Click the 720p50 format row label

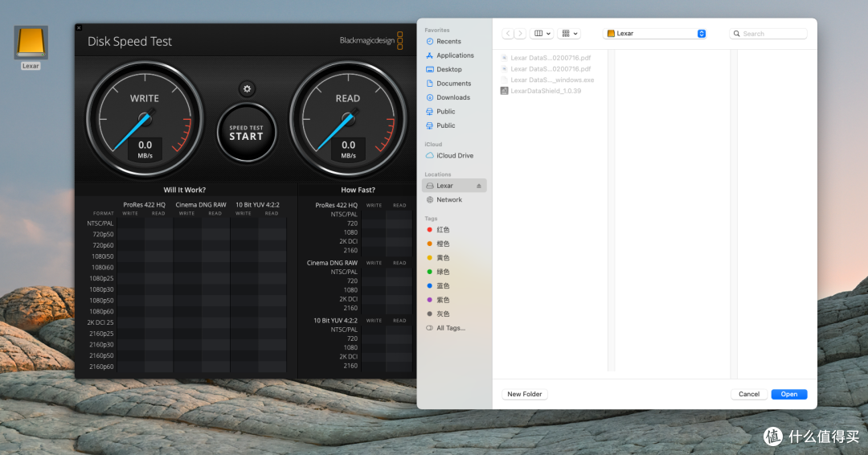tap(103, 234)
